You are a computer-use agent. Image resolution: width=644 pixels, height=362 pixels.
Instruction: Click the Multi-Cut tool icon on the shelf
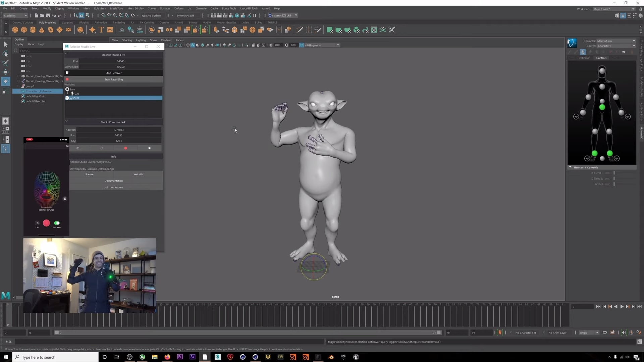(300, 30)
